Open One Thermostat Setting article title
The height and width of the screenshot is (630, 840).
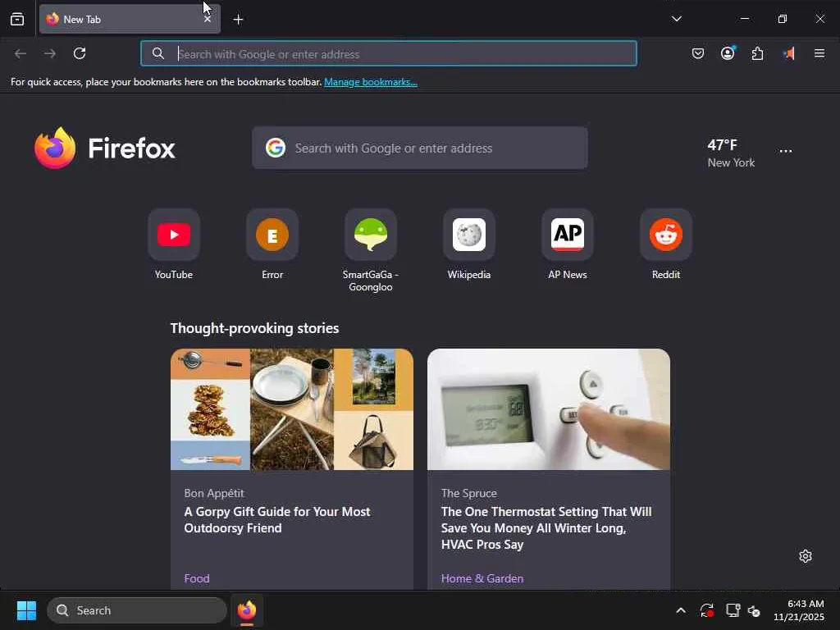546,528
